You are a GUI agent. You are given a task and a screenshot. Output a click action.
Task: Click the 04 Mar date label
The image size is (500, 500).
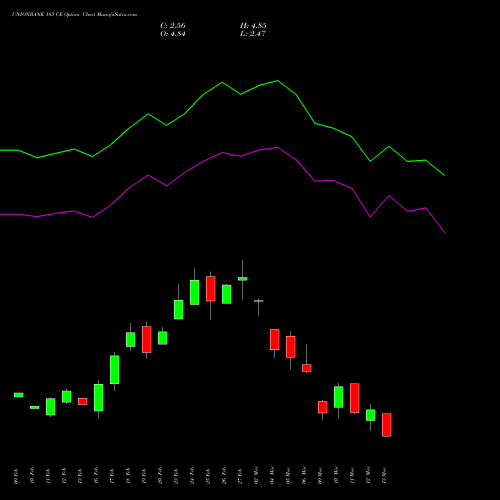click(x=272, y=475)
